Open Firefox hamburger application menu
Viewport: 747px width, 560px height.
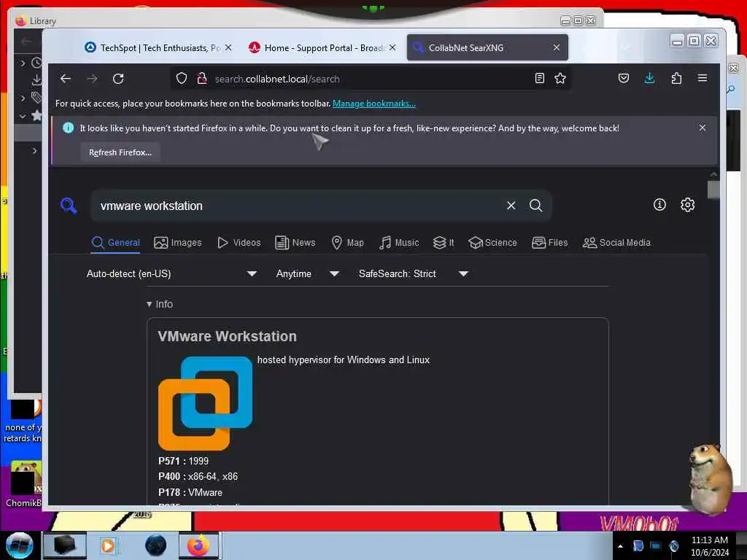click(703, 78)
